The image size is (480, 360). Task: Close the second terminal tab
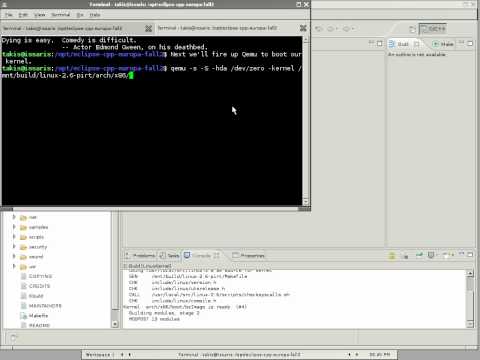pos(303,28)
